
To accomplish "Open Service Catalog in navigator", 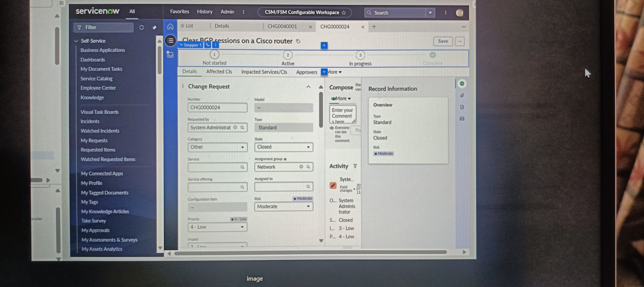I will (x=96, y=79).
